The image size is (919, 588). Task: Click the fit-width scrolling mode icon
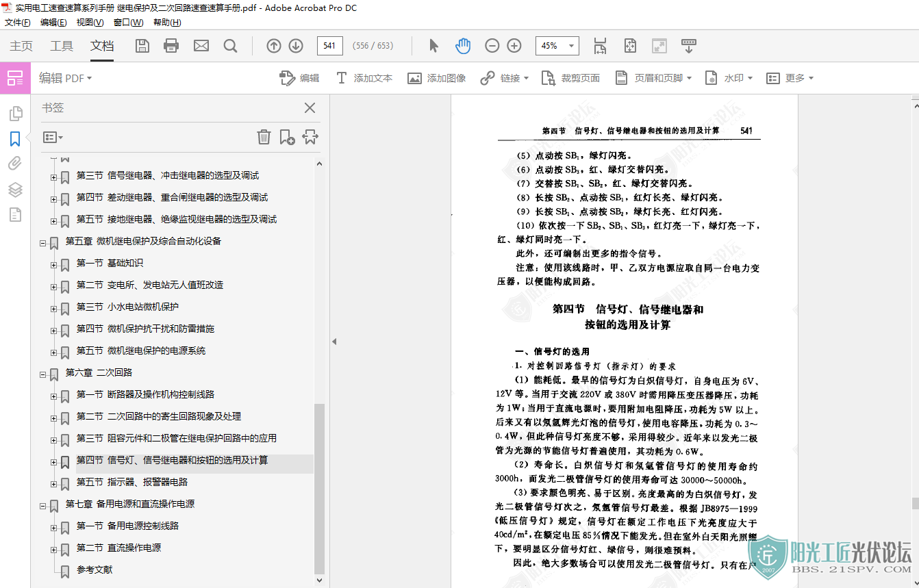click(601, 46)
